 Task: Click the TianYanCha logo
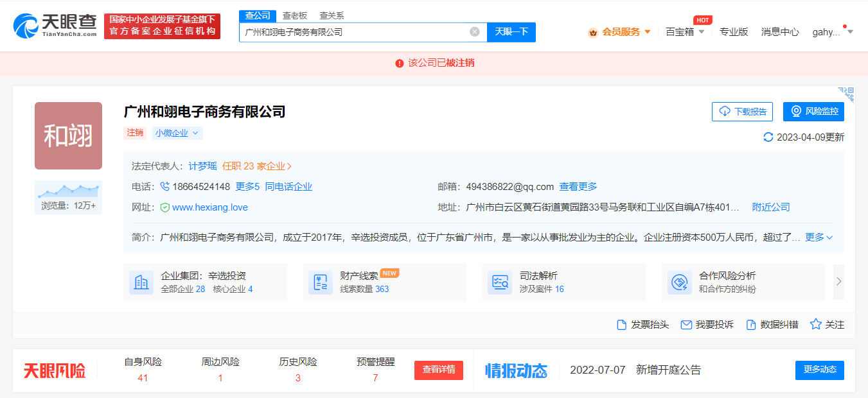click(55, 26)
